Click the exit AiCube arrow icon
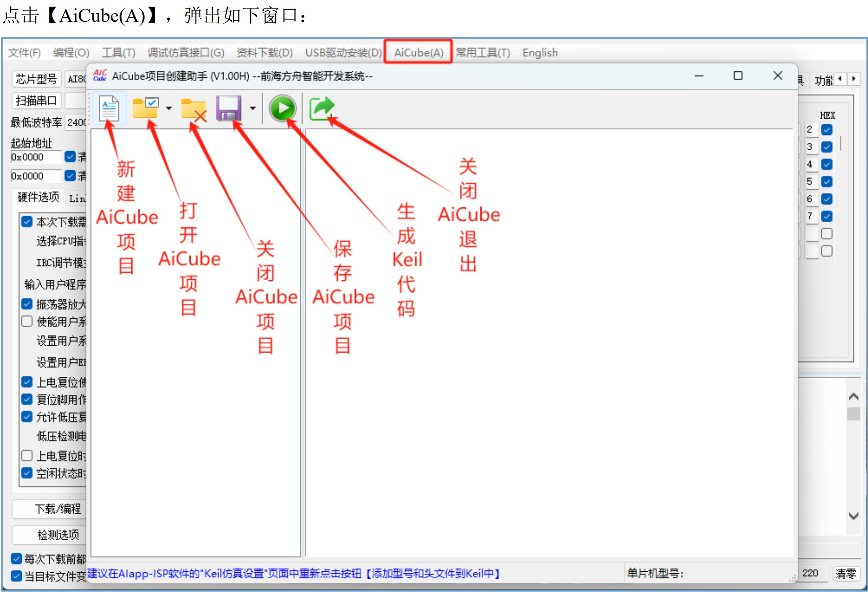The height and width of the screenshot is (592, 868). pos(322,108)
